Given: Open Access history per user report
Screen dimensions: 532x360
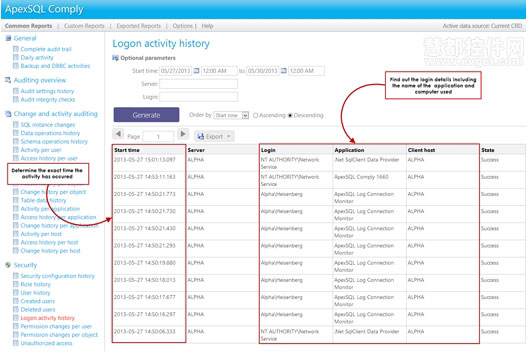Looking at the screenshot, I should (49, 158).
